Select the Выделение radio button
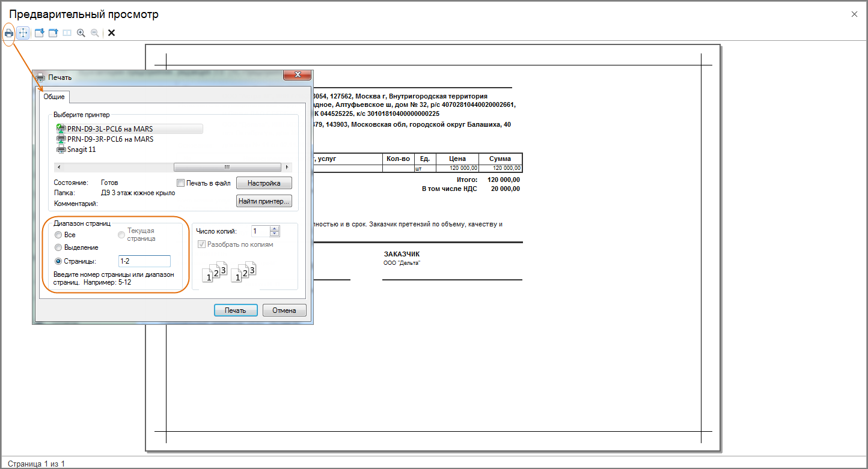 (58, 247)
